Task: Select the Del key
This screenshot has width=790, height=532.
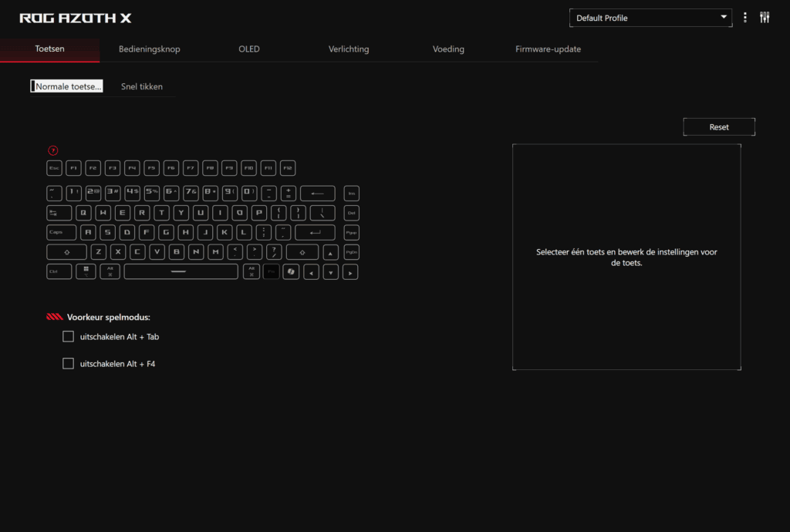Action: (x=352, y=213)
